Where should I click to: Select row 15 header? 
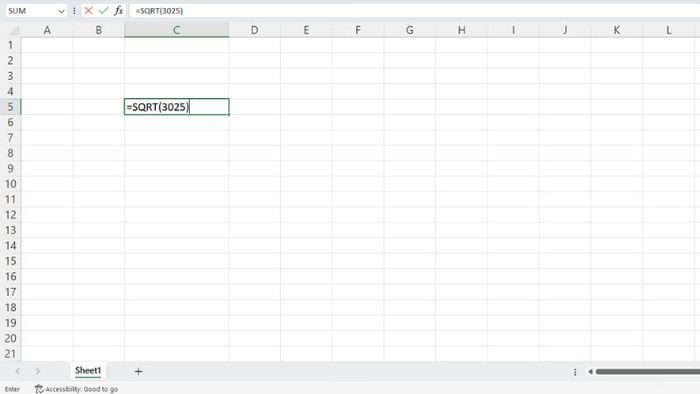[x=10, y=261]
